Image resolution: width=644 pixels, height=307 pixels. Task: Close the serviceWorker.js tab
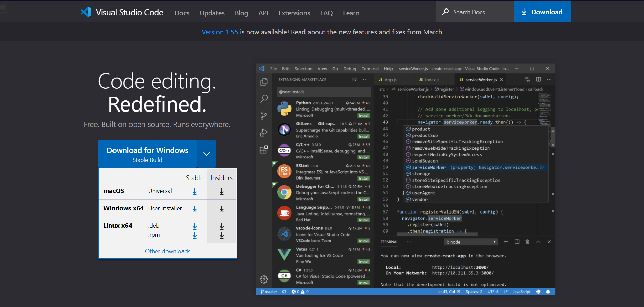coord(501,80)
